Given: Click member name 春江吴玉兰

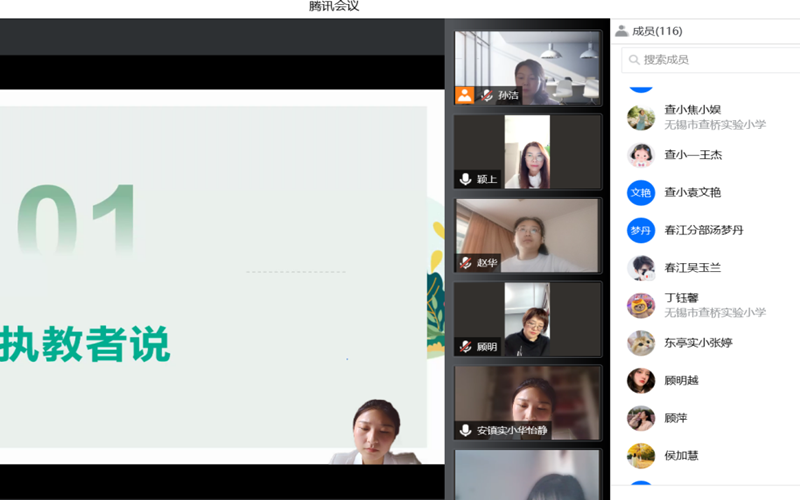Looking at the screenshot, I should pos(692,267).
